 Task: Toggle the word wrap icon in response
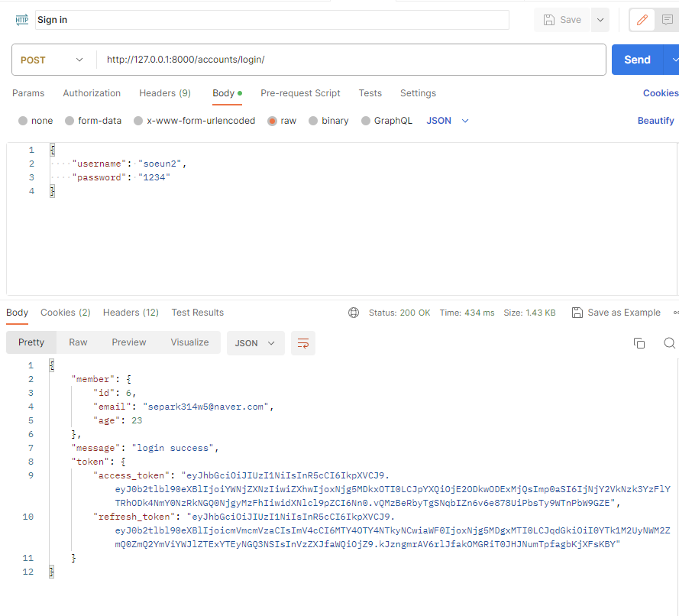pyautogui.click(x=303, y=343)
